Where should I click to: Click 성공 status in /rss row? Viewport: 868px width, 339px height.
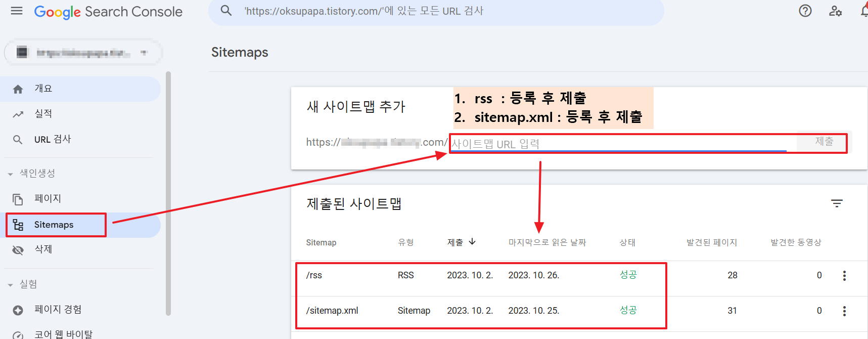(628, 275)
